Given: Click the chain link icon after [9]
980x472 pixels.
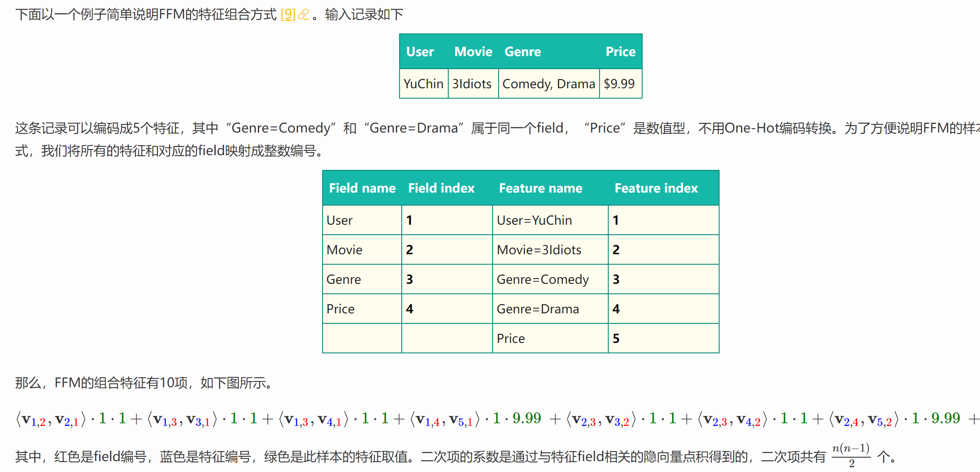Looking at the screenshot, I should (x=303, y=15).
